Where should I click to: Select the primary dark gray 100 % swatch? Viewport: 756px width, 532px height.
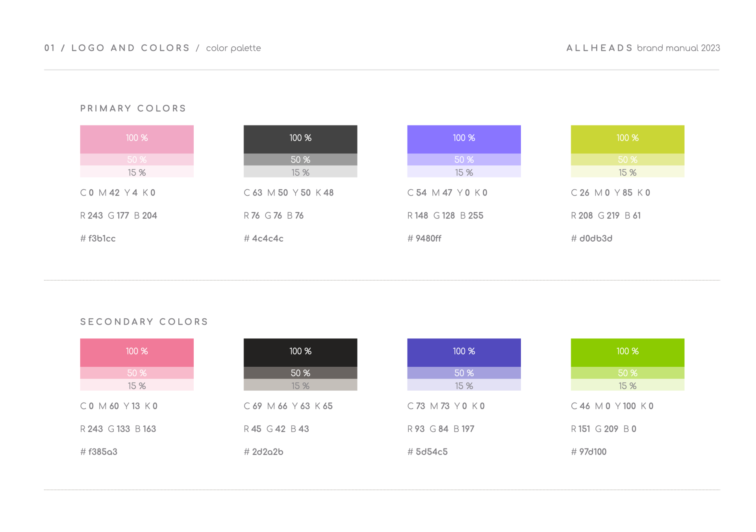[x=300, y=139]
